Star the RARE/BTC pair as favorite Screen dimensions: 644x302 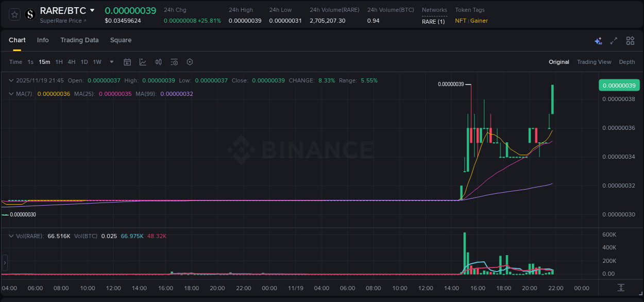14,14
